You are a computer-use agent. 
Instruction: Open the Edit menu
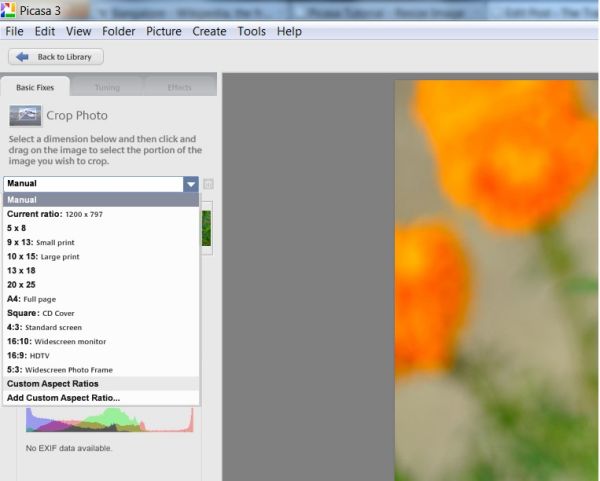coord(45,31)
